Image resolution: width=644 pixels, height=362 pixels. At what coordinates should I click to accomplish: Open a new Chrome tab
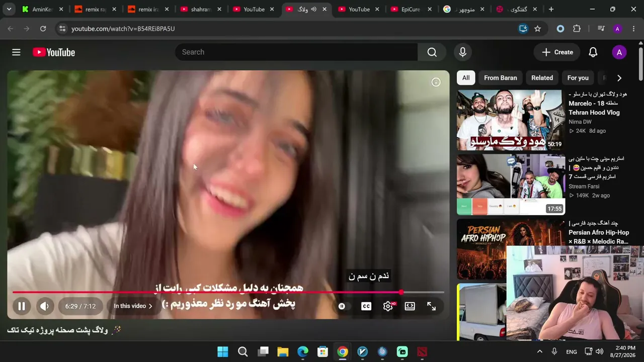(x=551, y=9)
